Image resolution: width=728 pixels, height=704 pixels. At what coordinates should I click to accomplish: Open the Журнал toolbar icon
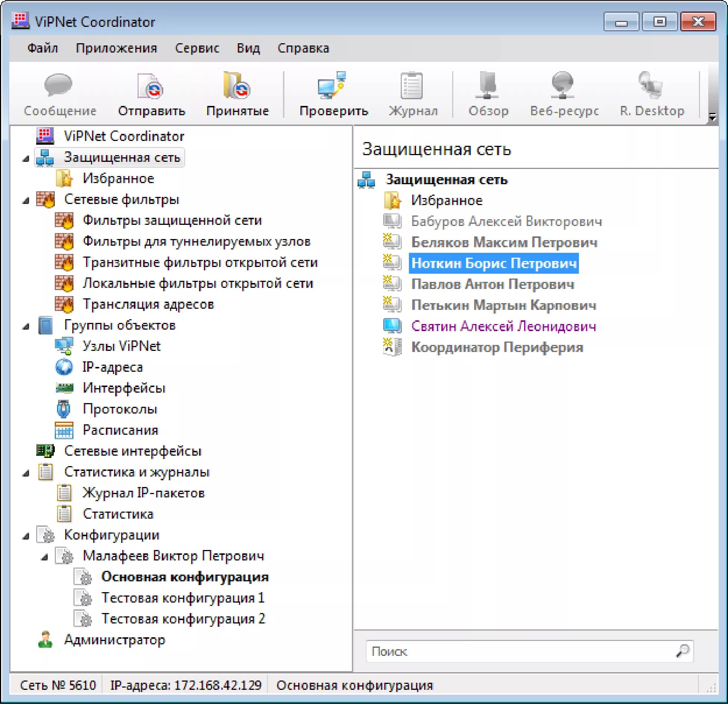(412, 85)
